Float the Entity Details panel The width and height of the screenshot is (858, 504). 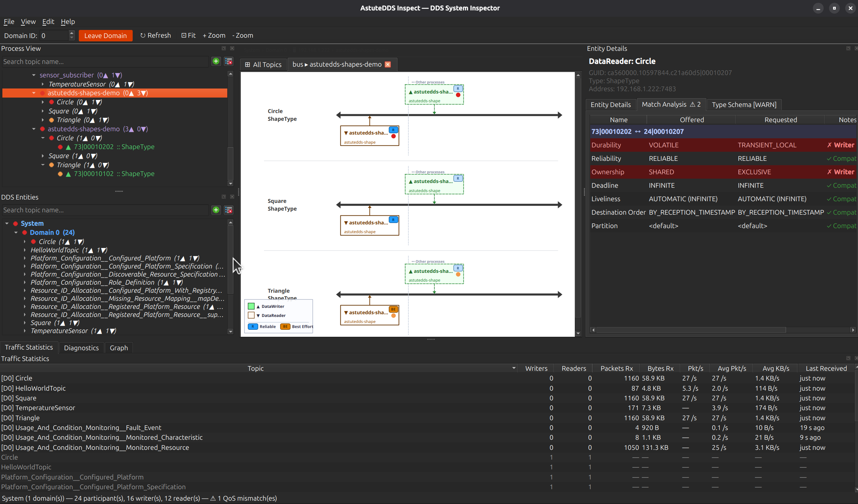(848, 48)
